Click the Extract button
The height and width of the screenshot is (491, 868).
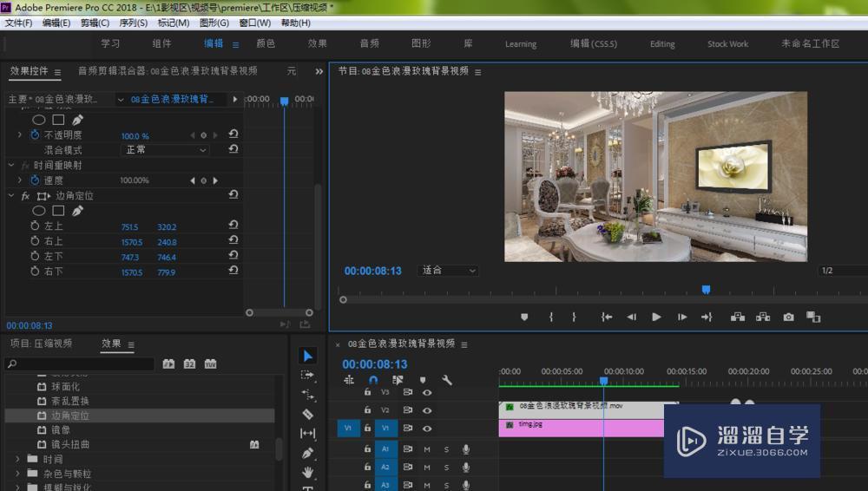[763, 318]
